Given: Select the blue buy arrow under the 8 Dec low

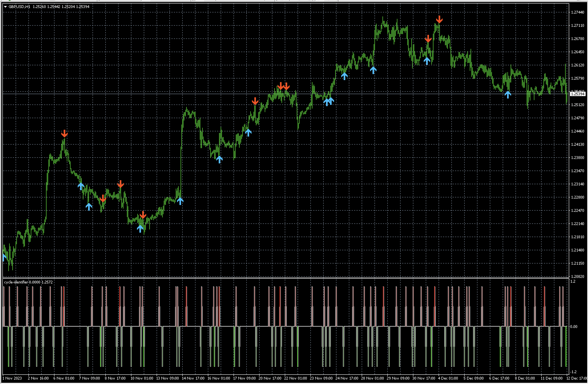Looking at the screenshot, I should [508, 94].
